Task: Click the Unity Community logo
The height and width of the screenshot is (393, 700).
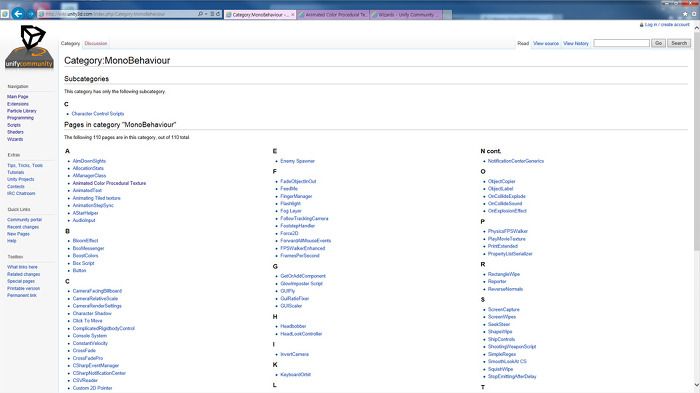Action: 29,47
